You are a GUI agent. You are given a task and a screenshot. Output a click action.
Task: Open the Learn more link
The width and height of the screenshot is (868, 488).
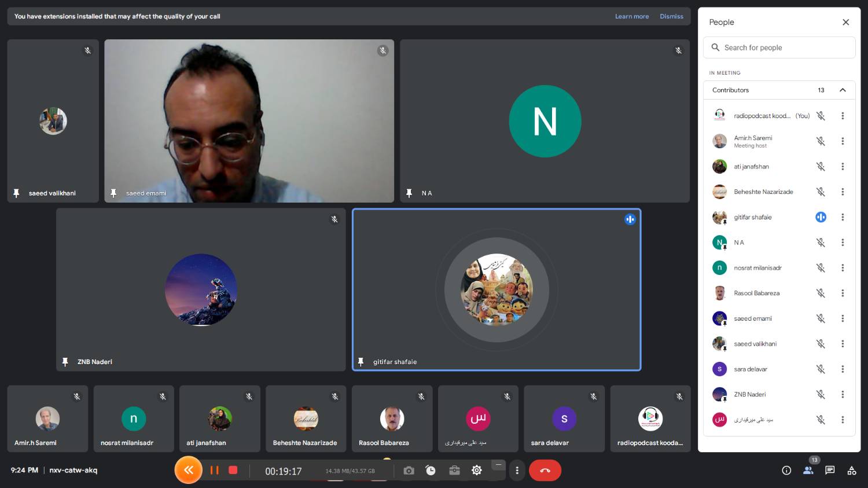point(632,16)
